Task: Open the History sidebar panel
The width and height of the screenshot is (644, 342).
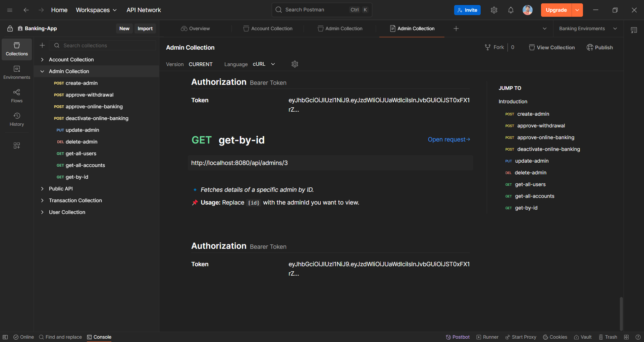Action: click(x=17, y=119)
